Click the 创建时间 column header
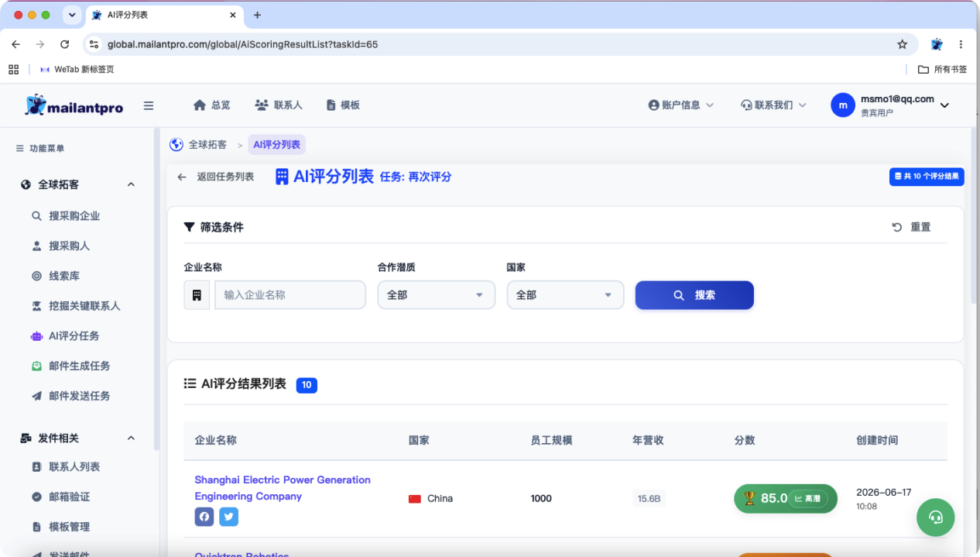The width and height of the screenshot is (980, 557). point(877,440)
